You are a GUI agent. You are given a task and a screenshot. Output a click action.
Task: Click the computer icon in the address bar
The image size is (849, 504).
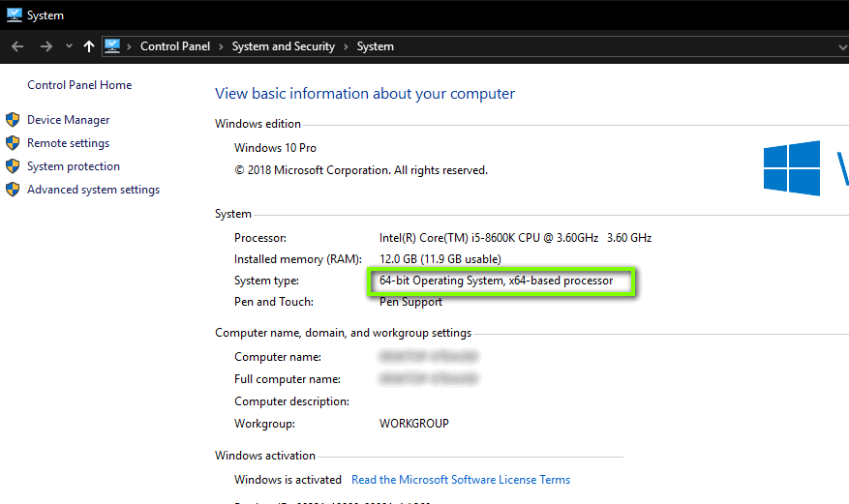(112, 46)
